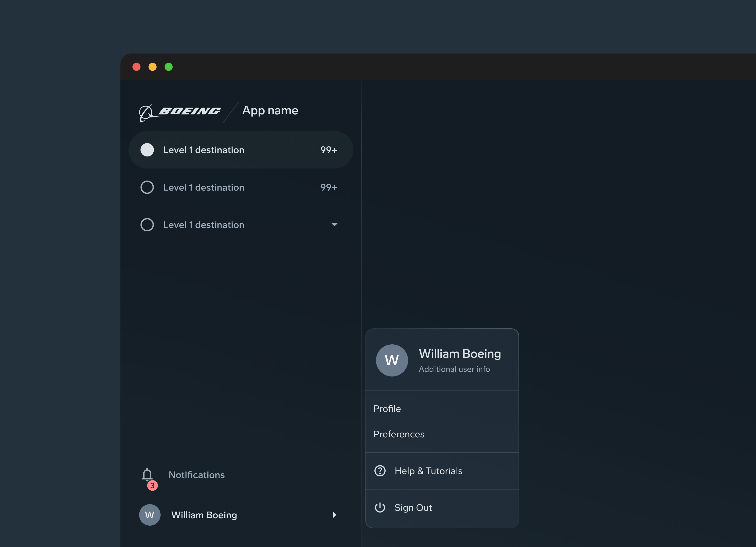Open Preferences from the user menu
Viewport: 756px width, 547px height.
(399, 434)
